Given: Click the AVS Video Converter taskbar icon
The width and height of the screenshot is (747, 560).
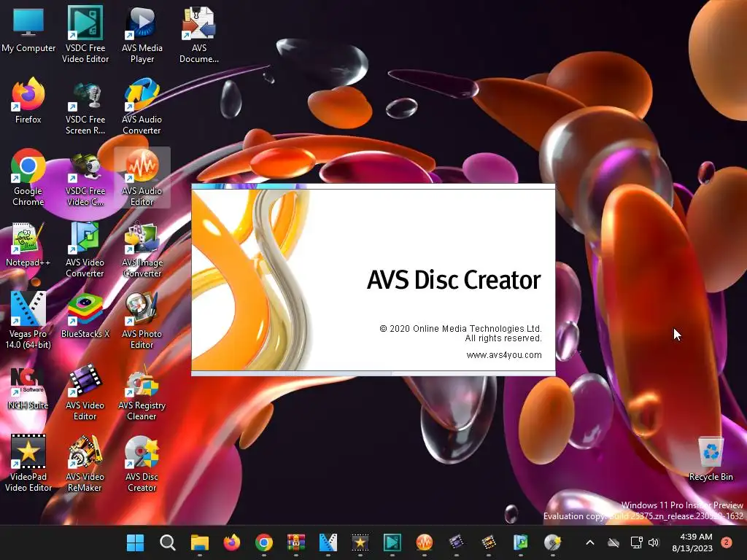Looking at the screenshot, I should [521, 542].
